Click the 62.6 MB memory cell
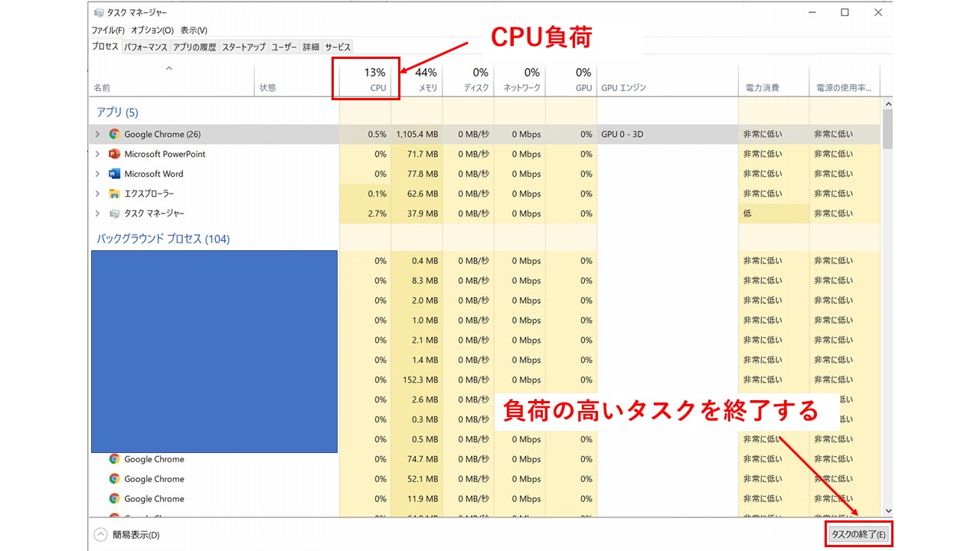 pyautogui.click(x=416, y=194)
